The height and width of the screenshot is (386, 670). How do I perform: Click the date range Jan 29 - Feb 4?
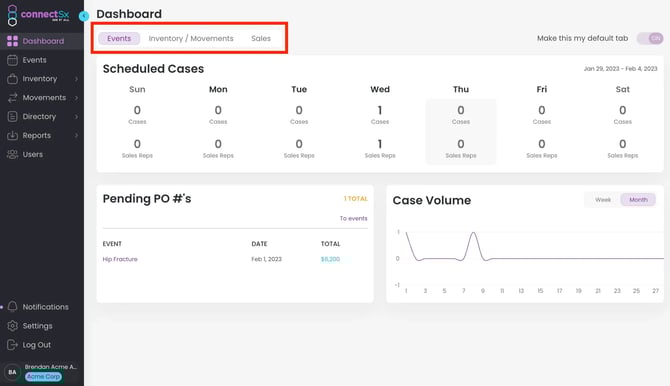point(620,69)
